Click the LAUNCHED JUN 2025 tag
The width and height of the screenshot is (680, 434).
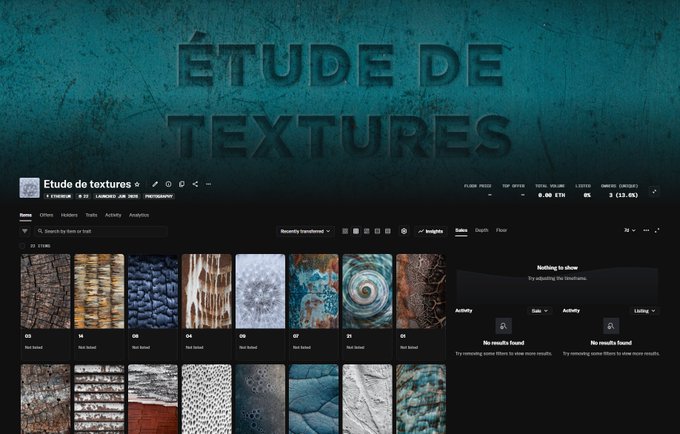pos(116,196)
